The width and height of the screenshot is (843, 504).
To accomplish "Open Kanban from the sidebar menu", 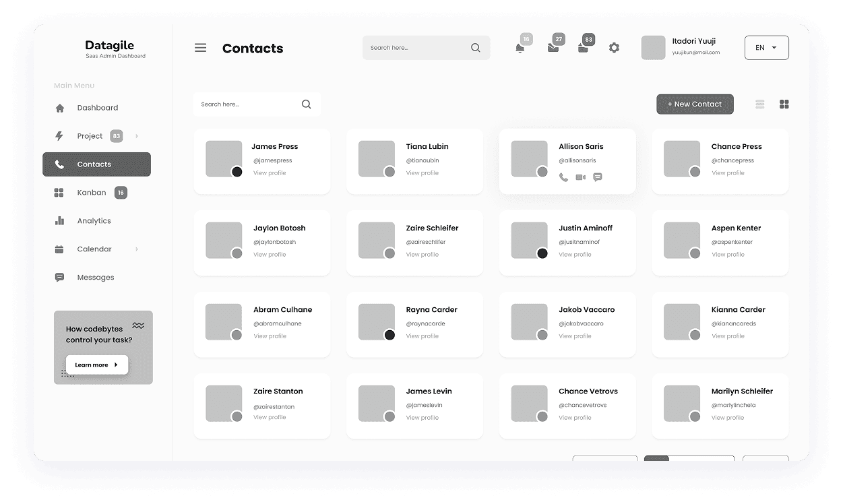I will pos(92,192).
